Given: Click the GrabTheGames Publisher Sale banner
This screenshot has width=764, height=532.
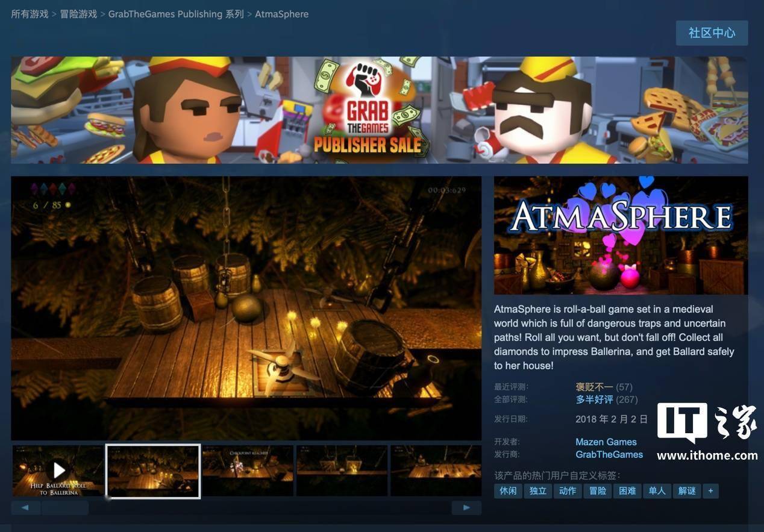Looking at the screenshot, I should point(382,110).
